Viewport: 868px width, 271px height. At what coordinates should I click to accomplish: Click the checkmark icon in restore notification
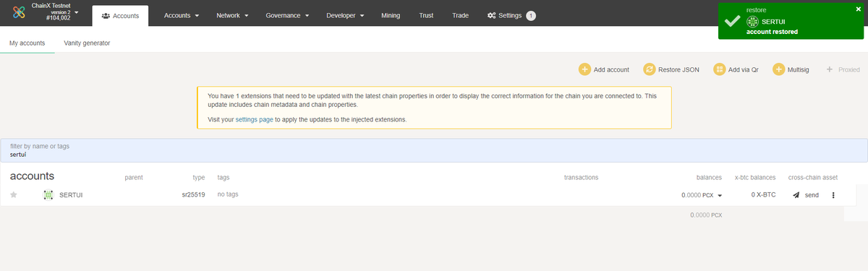click(x=732, y=21)
